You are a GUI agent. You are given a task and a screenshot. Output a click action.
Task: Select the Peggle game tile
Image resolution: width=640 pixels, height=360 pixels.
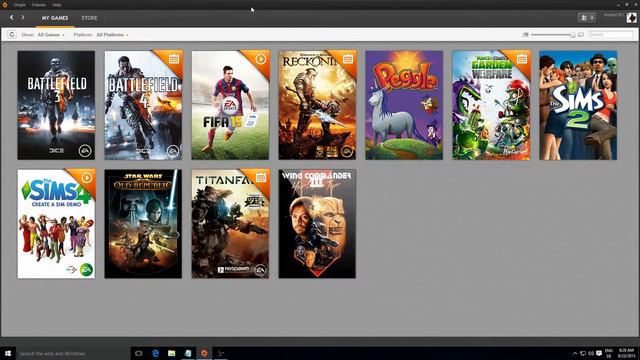coord(404,105)
